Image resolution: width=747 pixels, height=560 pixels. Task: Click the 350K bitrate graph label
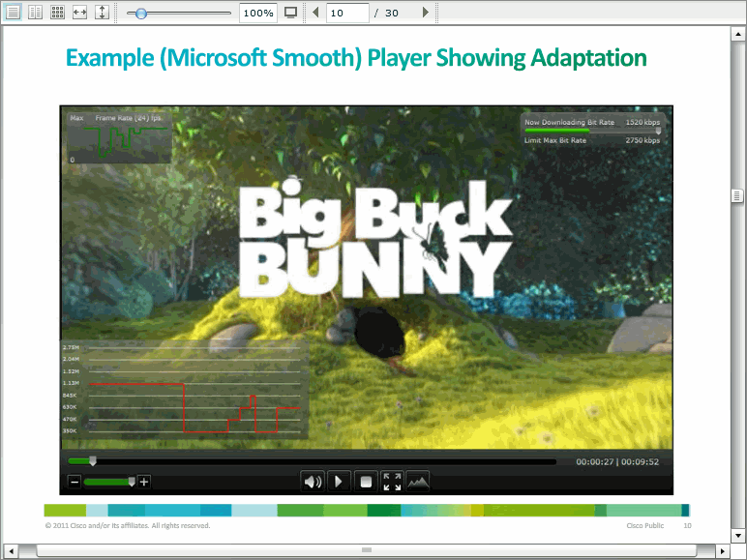(x=70, y=431)
